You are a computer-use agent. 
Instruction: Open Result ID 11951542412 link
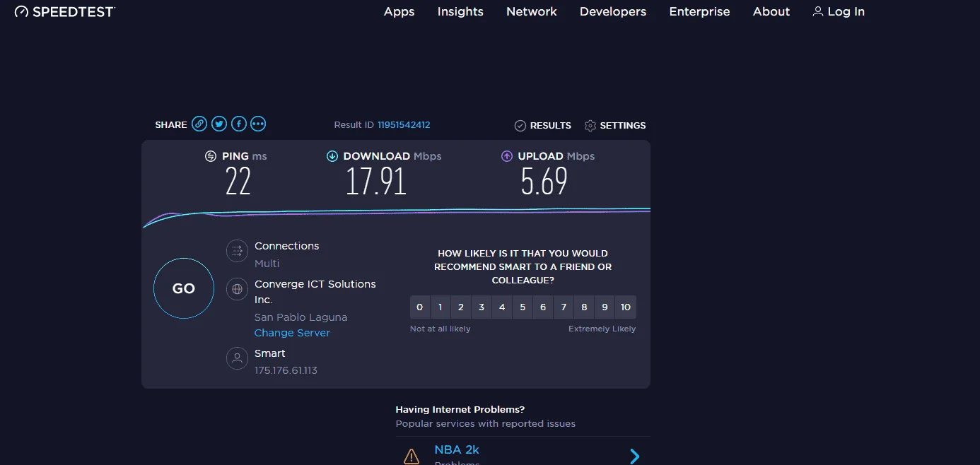tap(404, 125)
